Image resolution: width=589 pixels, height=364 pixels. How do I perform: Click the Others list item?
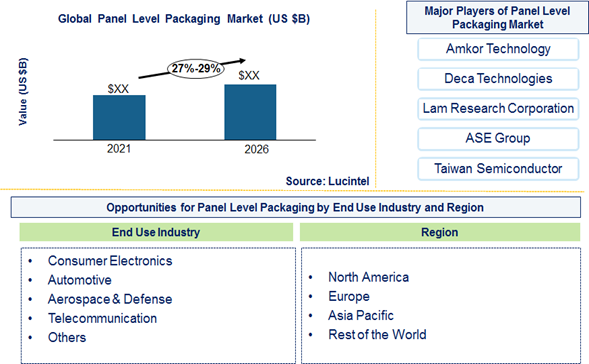[x=67, y=337]
